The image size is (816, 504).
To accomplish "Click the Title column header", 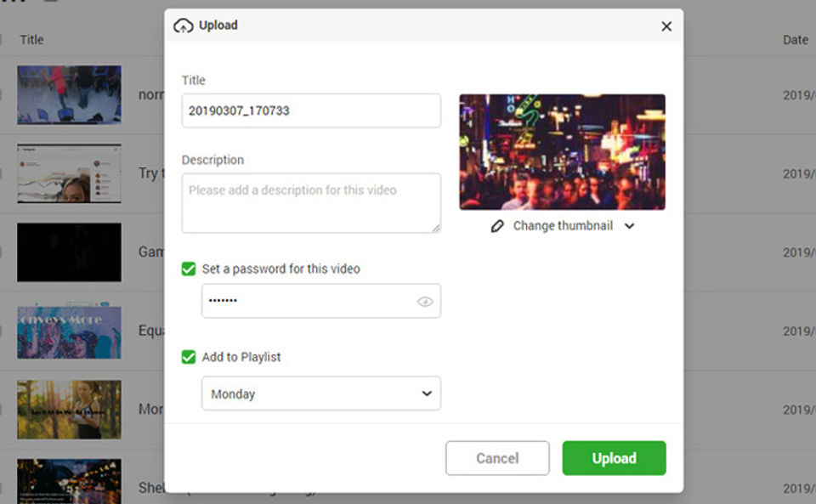I will click(x=31, y=40).
